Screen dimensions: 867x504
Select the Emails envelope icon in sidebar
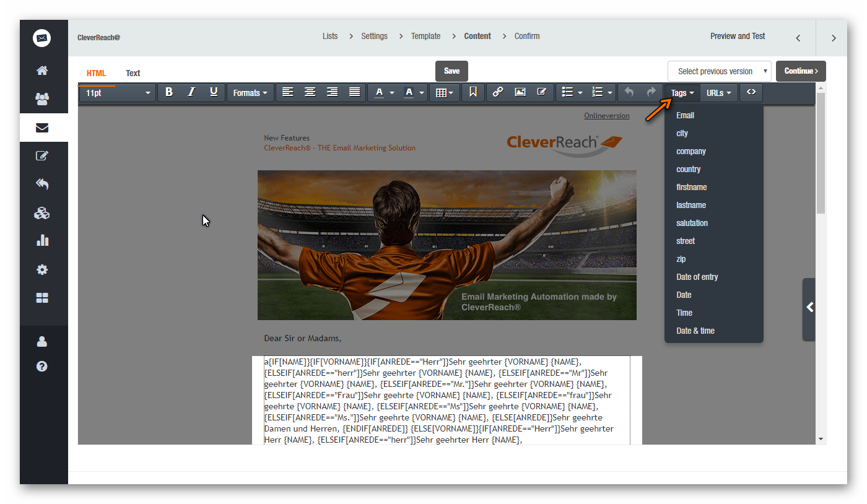click(42, 128)
